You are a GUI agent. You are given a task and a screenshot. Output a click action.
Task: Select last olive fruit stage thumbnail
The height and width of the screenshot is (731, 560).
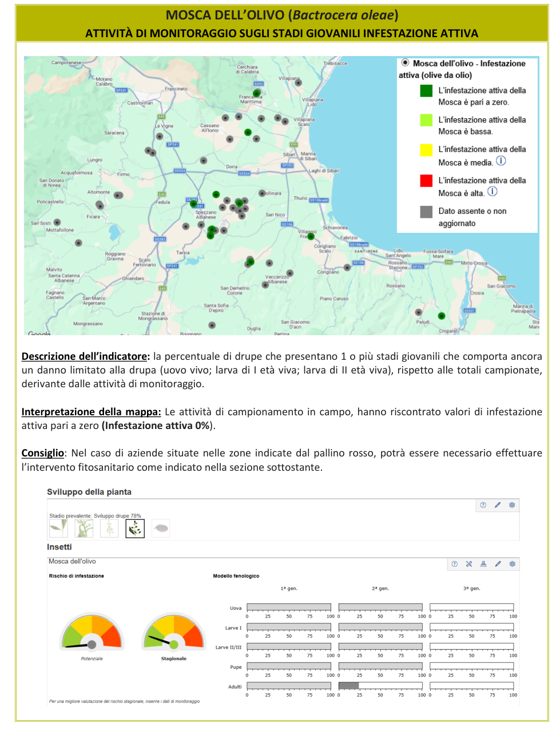[161, 528]
